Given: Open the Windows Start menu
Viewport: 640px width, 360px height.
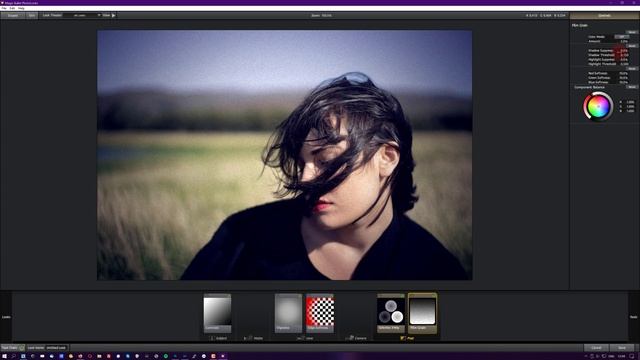Looking at the screenshot, I should click(x=4, y=356).
